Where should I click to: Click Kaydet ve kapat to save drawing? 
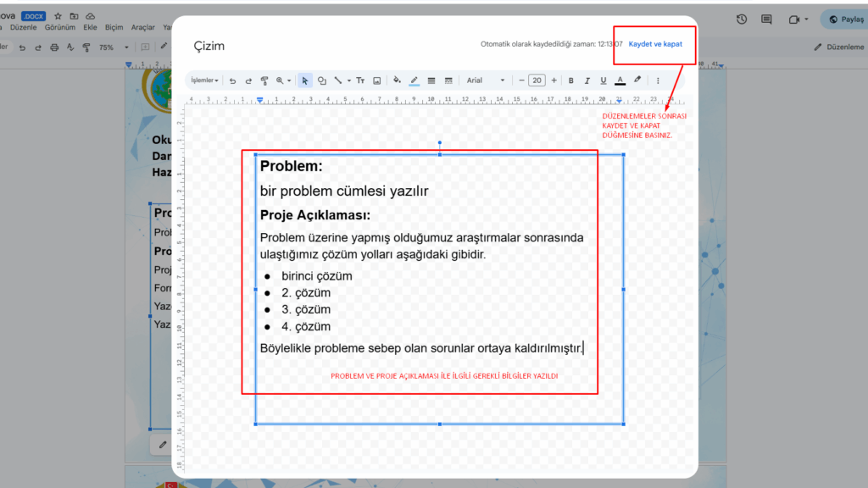(655, 44)
